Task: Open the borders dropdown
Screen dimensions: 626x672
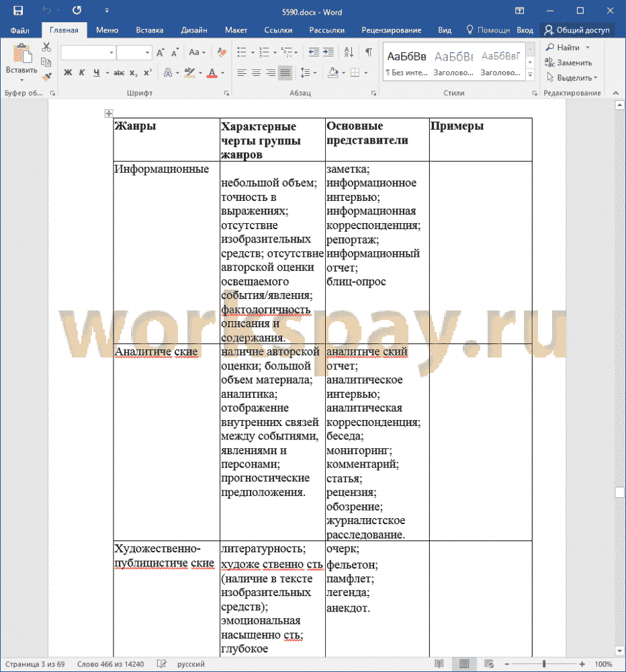Action: [x=365, y=73]
